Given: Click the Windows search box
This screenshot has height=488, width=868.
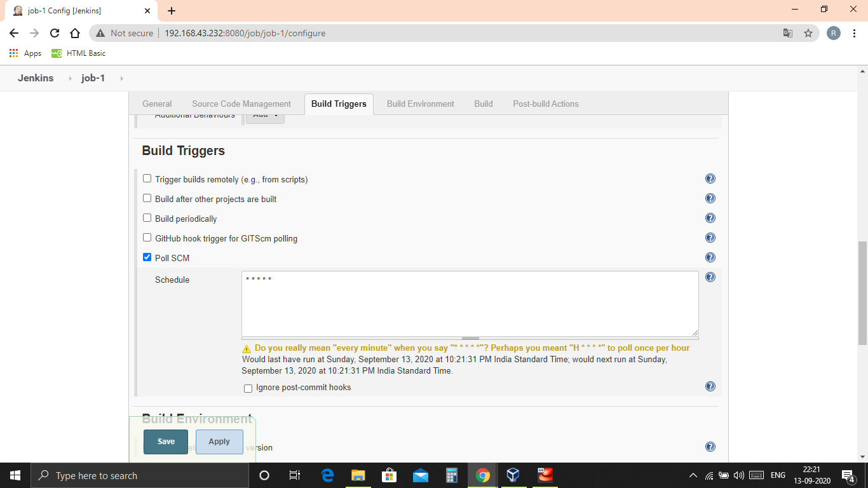Looking at the screenshot, I should (x=139, y=475).
